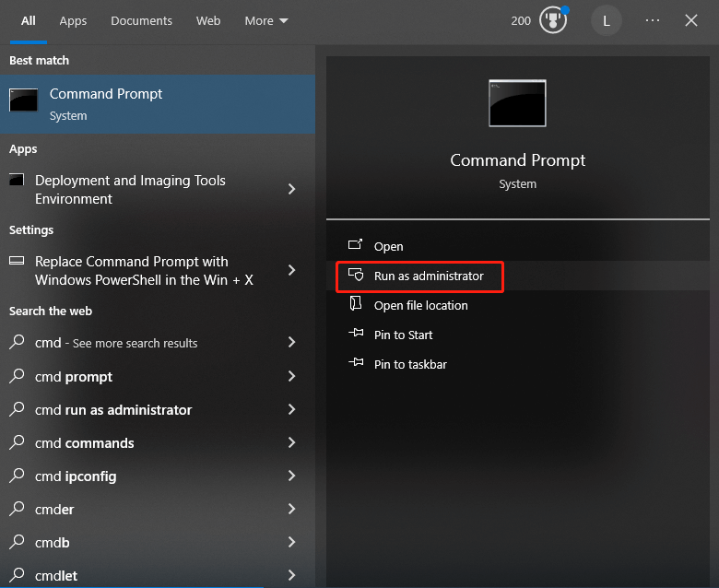Click search icon beside cmdb
The width and height of the screenshot is (719, 588).
[x=17, y=542]
